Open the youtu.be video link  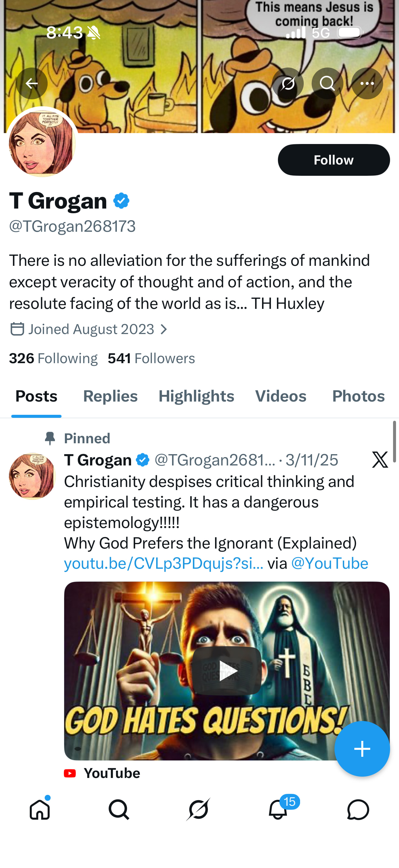pyautogui.click(x=164, y=563)
